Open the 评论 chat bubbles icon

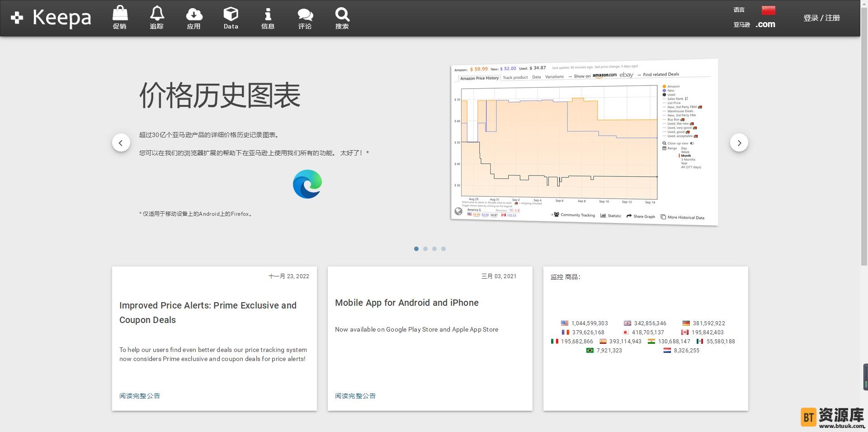pyautogui.click(x=305, y=18)
